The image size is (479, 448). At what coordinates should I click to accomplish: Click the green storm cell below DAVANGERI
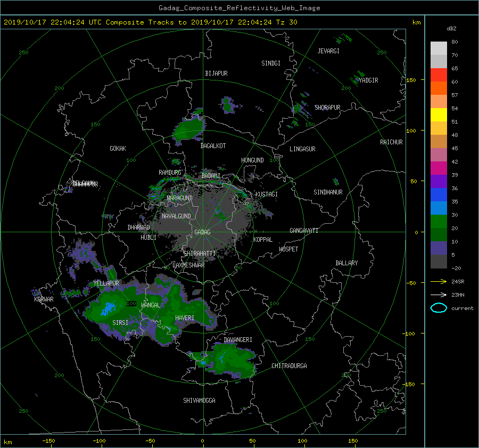pyautogui.click(x=234, y=360)
